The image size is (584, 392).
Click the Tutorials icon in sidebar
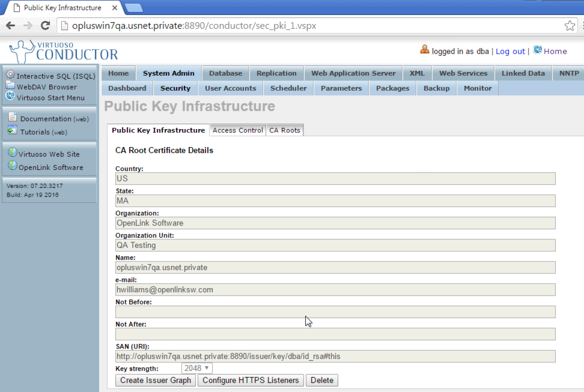(x=12, y=130)
